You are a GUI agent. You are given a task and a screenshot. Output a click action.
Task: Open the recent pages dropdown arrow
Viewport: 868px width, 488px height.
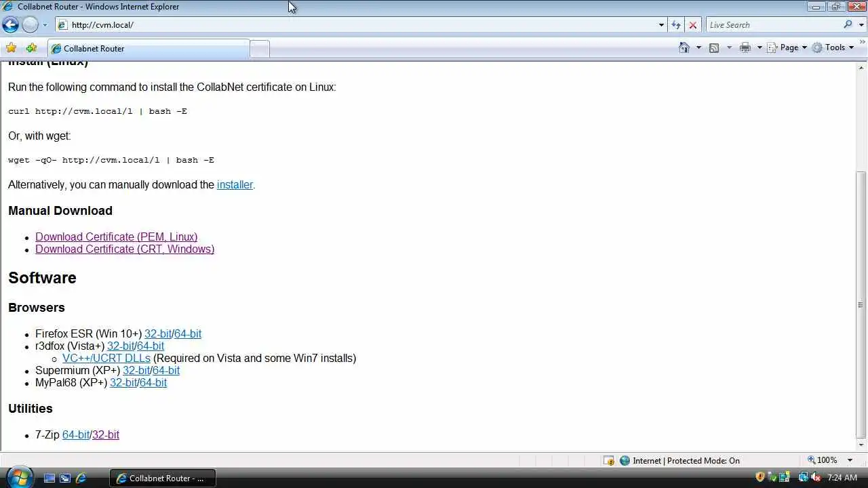45,25
